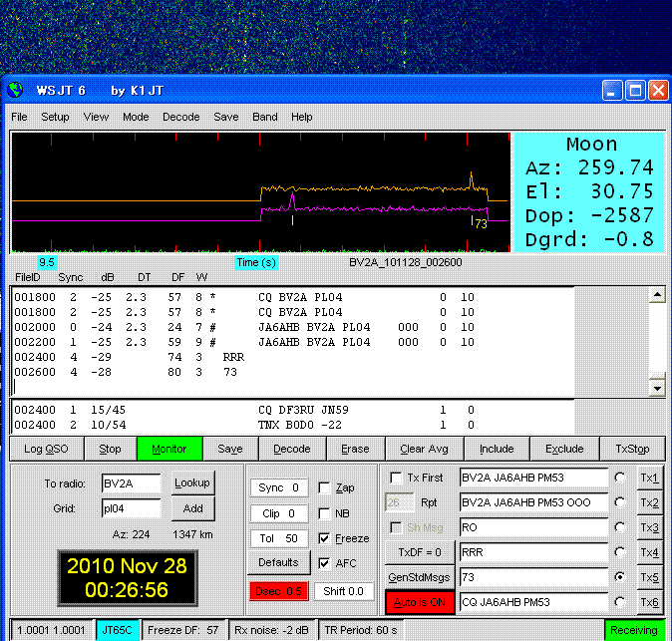Uncheck the Freeze option
This screenshot has width=672, height=641.
[x=325, y=538]
